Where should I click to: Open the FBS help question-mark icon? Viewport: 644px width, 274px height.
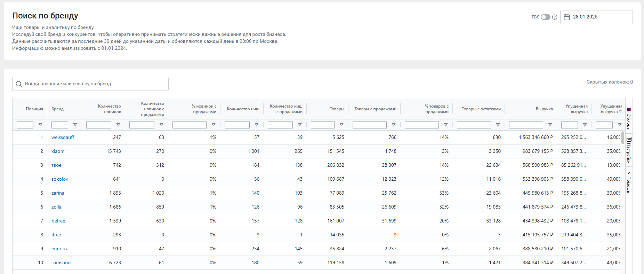[555, 17]
